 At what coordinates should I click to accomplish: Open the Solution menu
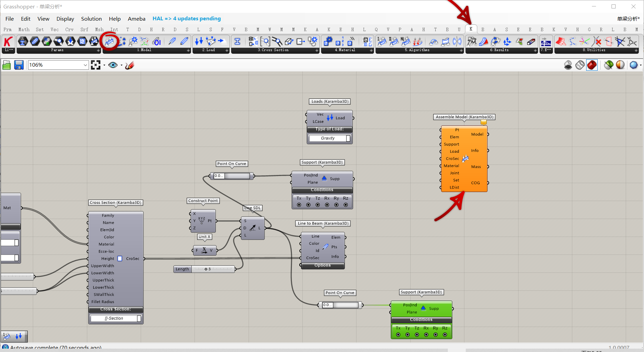91,19
